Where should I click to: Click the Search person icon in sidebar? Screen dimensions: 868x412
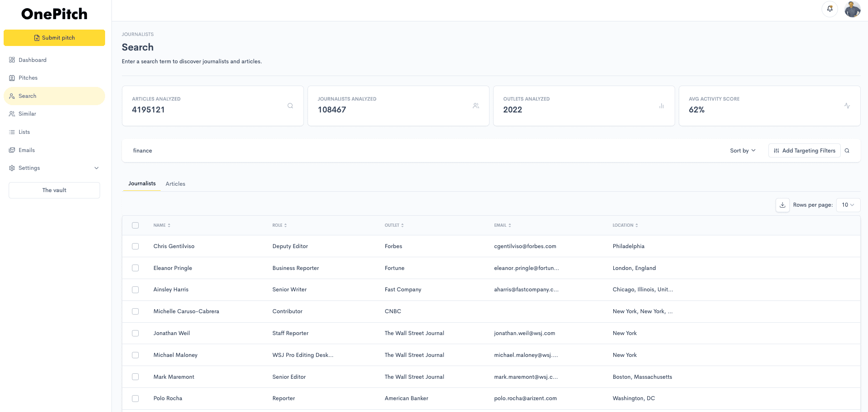[12, 96]
